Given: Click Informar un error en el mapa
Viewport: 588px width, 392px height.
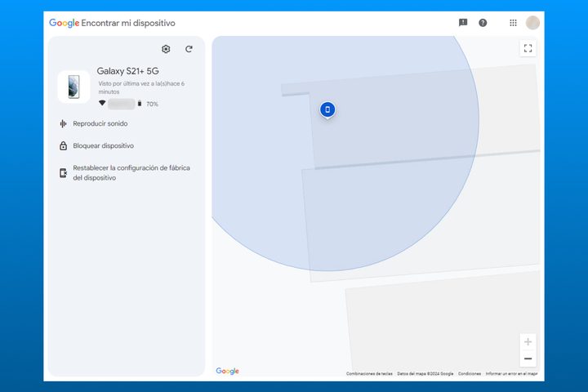Looking at the screenshot, I should 511,373.
